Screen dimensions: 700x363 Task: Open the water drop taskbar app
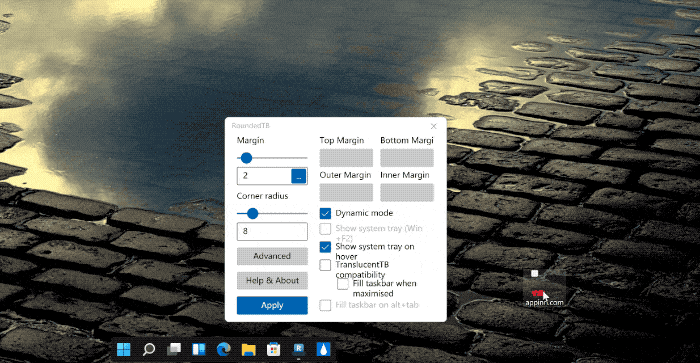(324, 349)
